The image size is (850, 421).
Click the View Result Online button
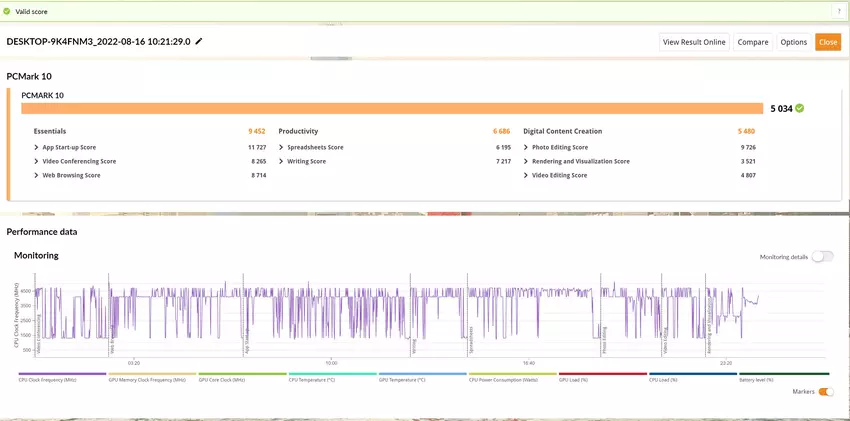pos(693,42)
